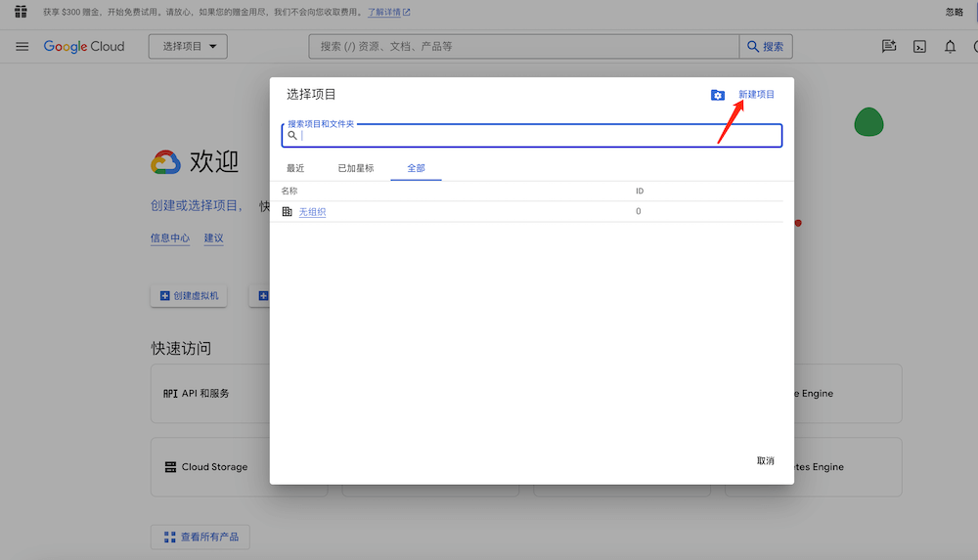Open the 无组织 entry
This screenshot has height=560, width=978.
point(312,212)
